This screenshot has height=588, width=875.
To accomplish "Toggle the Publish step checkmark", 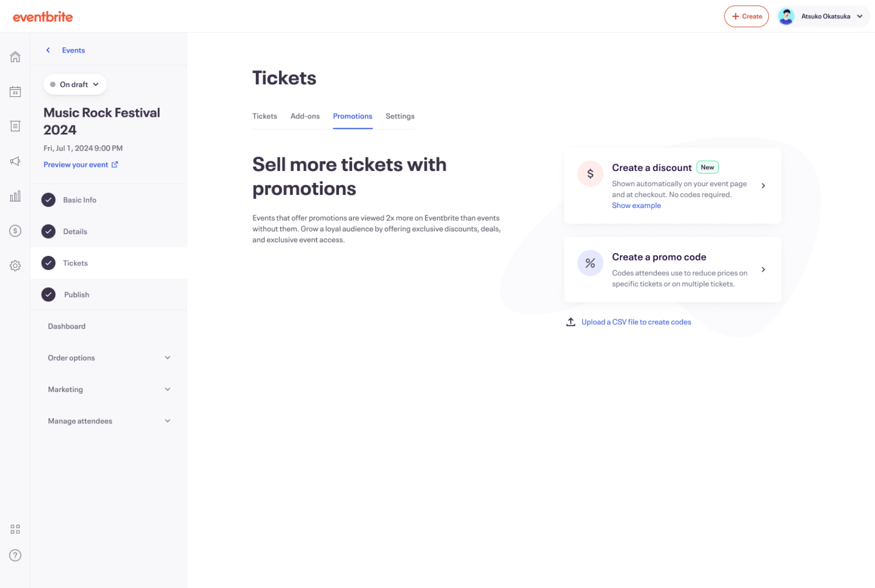I will 48,295.
